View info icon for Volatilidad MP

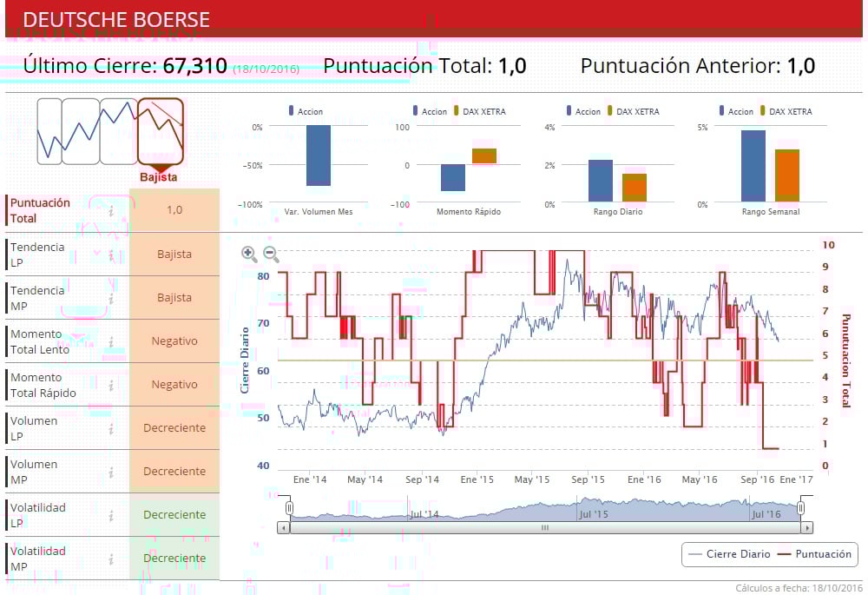[x=111, y=559]
